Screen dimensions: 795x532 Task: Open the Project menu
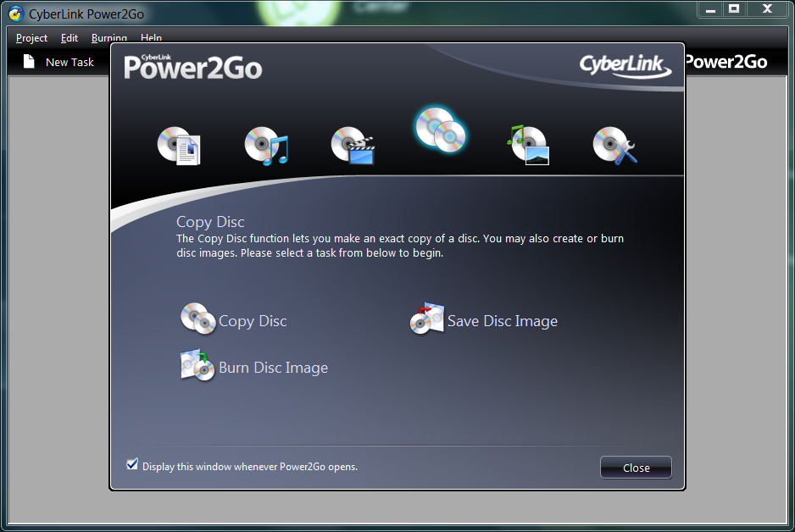pos(32,38)
